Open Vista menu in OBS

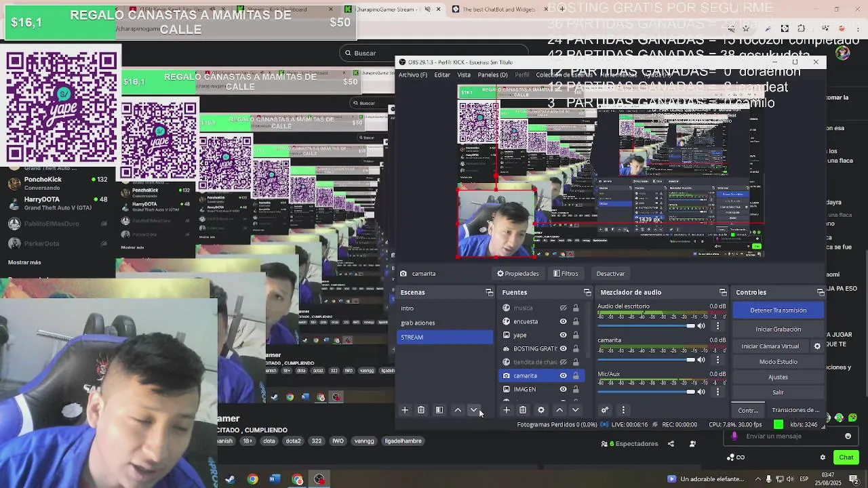[464, 75]
